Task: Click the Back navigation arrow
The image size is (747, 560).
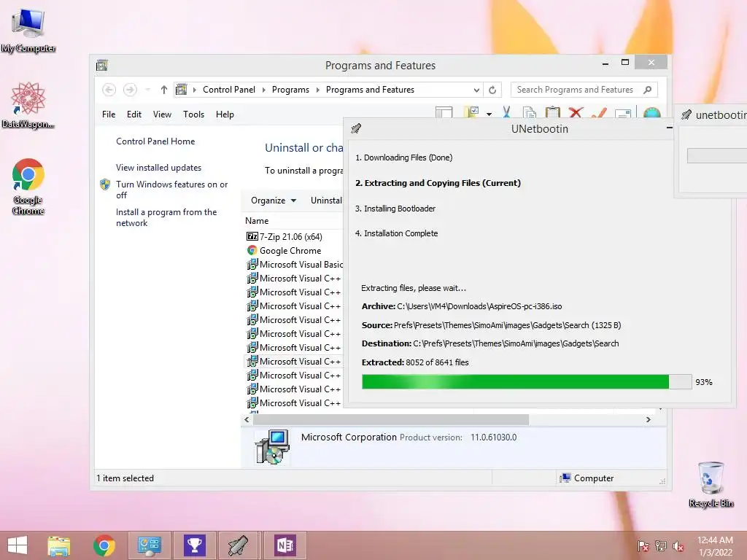Action: 109,90
